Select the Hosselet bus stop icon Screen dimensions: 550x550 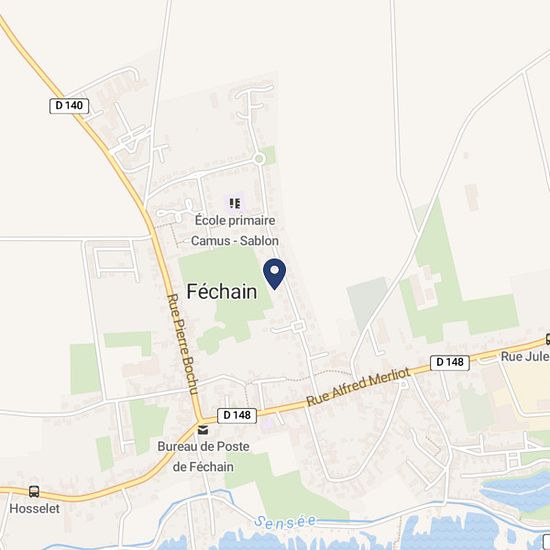pyautogui.click(x=34, y=491)
